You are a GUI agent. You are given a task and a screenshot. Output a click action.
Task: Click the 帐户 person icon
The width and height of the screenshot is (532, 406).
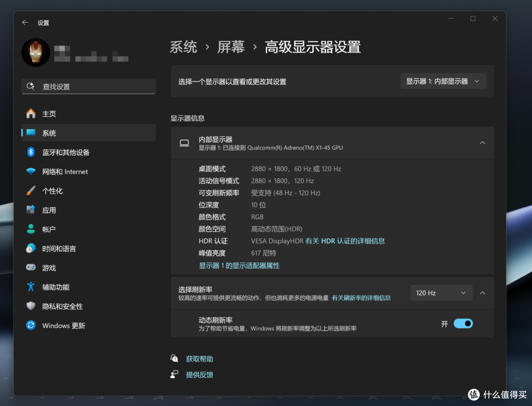click(31, 229)
